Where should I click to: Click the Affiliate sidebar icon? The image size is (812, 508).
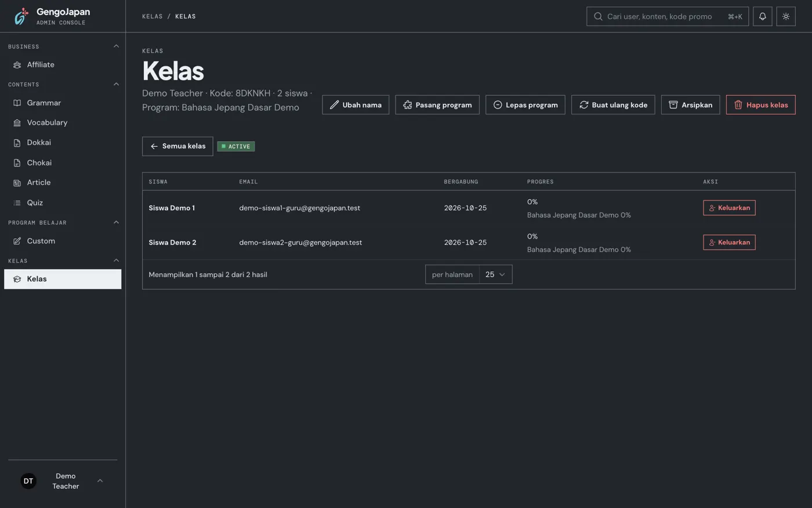click(x=17, y=65)
